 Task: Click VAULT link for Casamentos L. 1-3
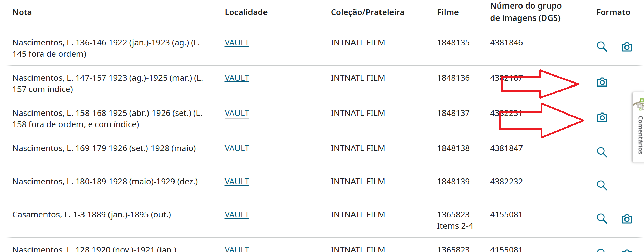coord(237,215)
